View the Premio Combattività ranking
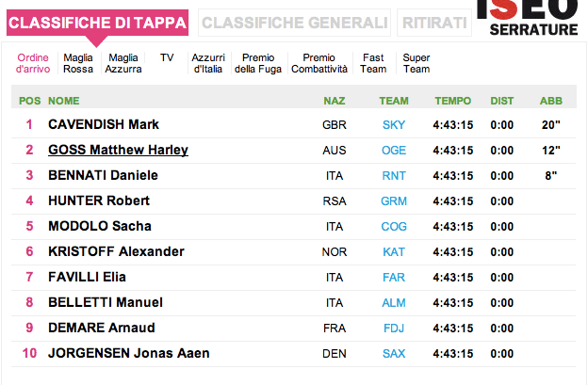 point(318,63)
